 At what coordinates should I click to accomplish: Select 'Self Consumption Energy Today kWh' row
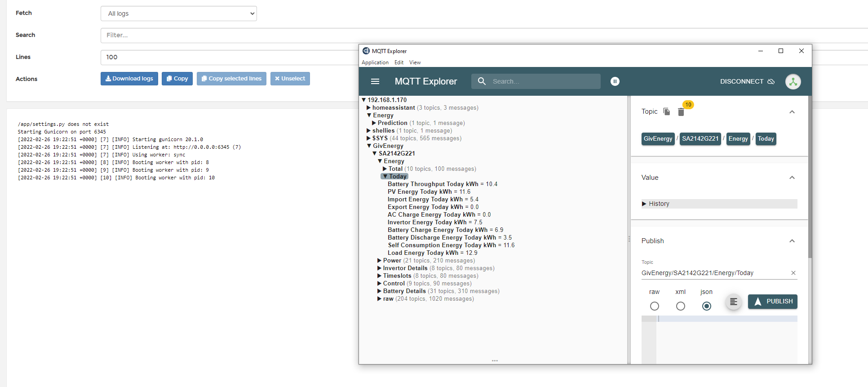pyautogui.click(x=452, y=245)
